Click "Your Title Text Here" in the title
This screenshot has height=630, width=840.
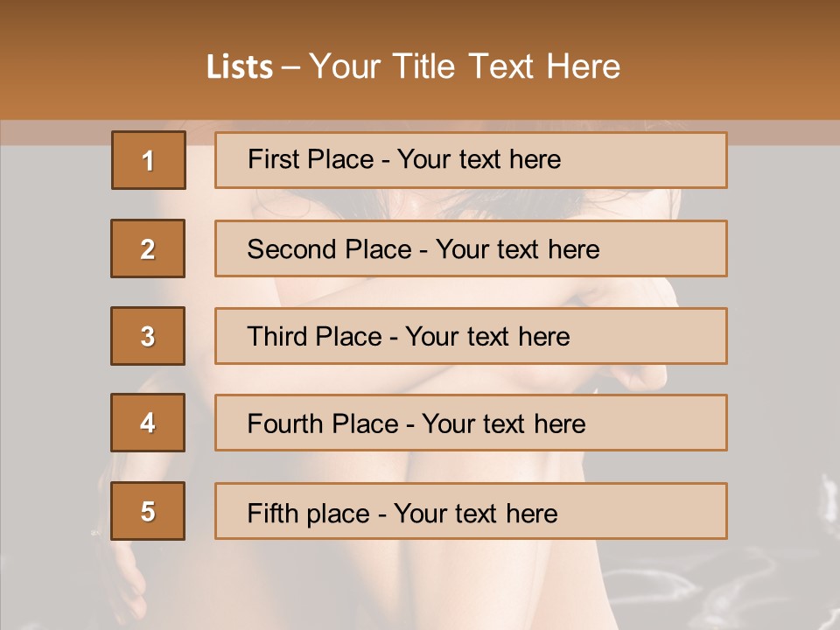465,67
